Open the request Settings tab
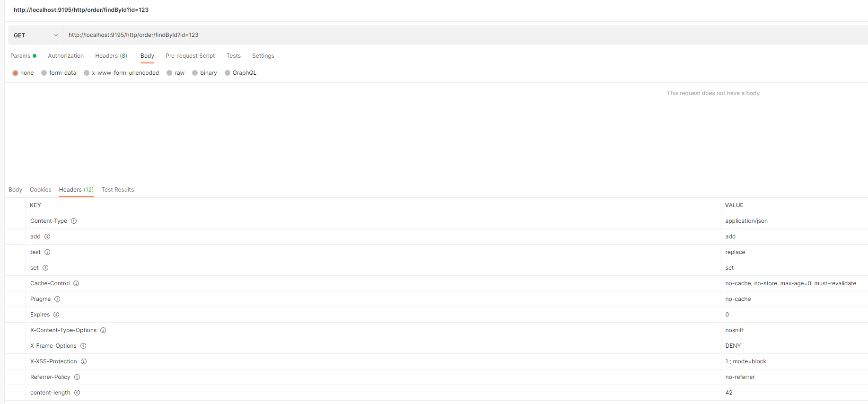This screenshot has height=404, width=868. (263, 56)
